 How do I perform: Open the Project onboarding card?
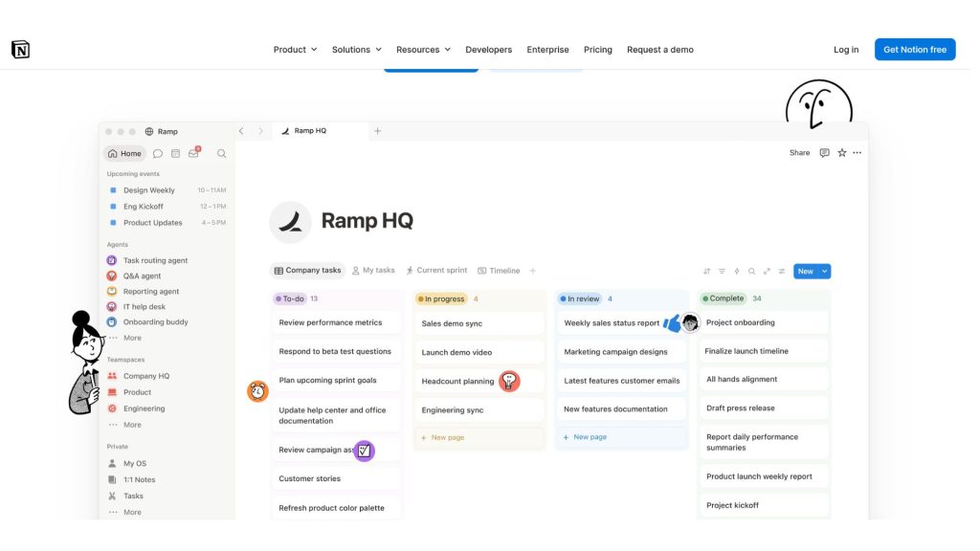(764, 322)
